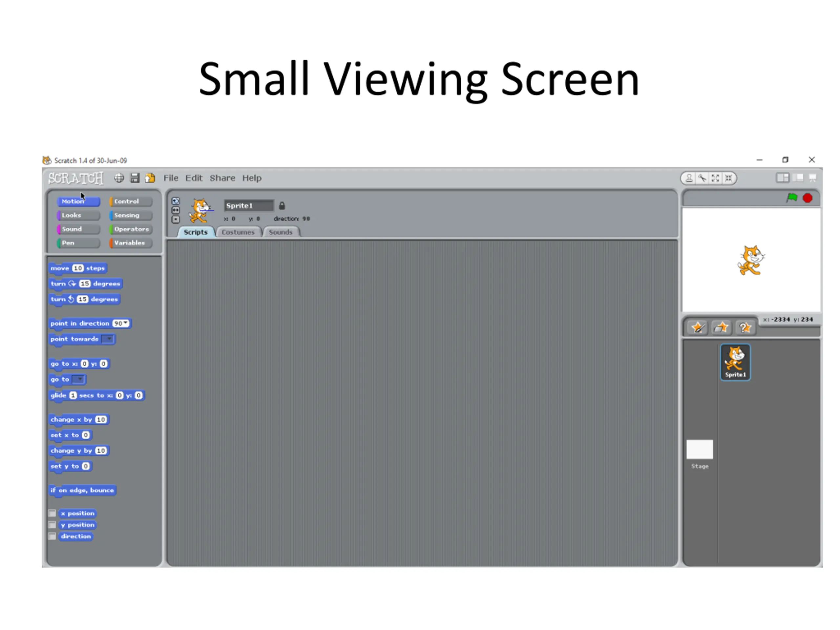Click the save floppy disk icon
The width and height of the screenshot is (840, 630).
point(135,178)
